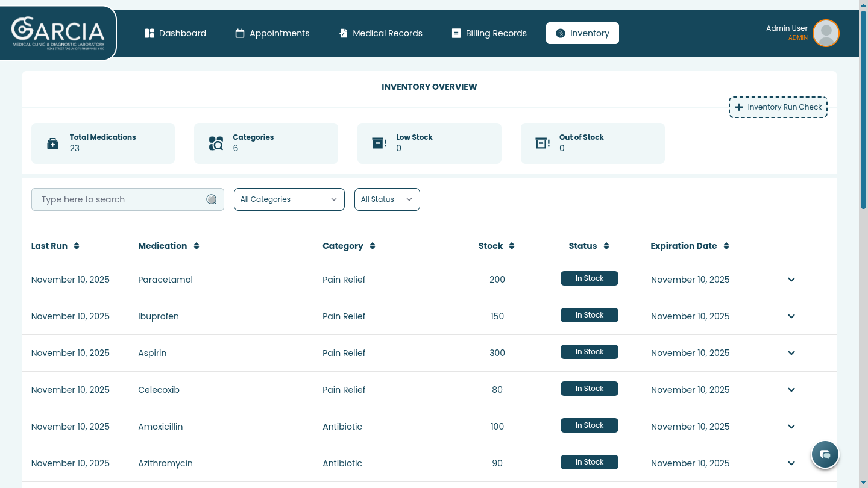Expand the Paracetamol row details
Viewport: 868px width, 488px height.
[x=791, y=280]
